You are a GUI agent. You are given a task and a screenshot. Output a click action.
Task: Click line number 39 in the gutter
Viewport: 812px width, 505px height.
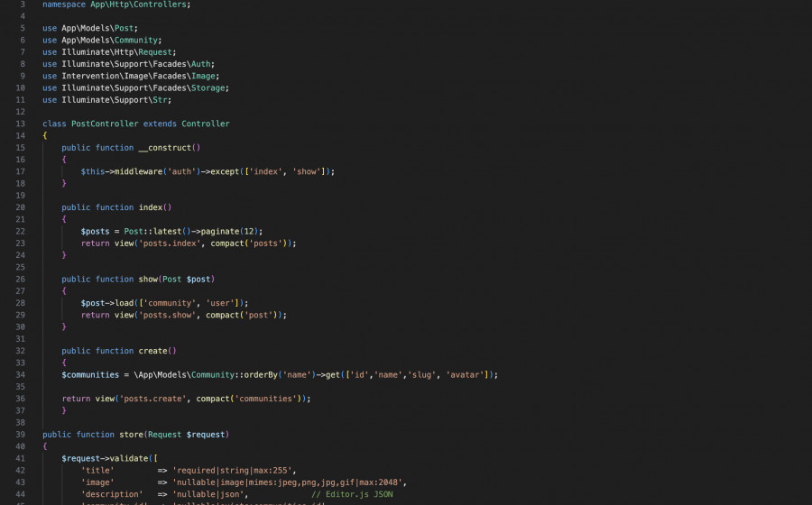pos(20,434)
